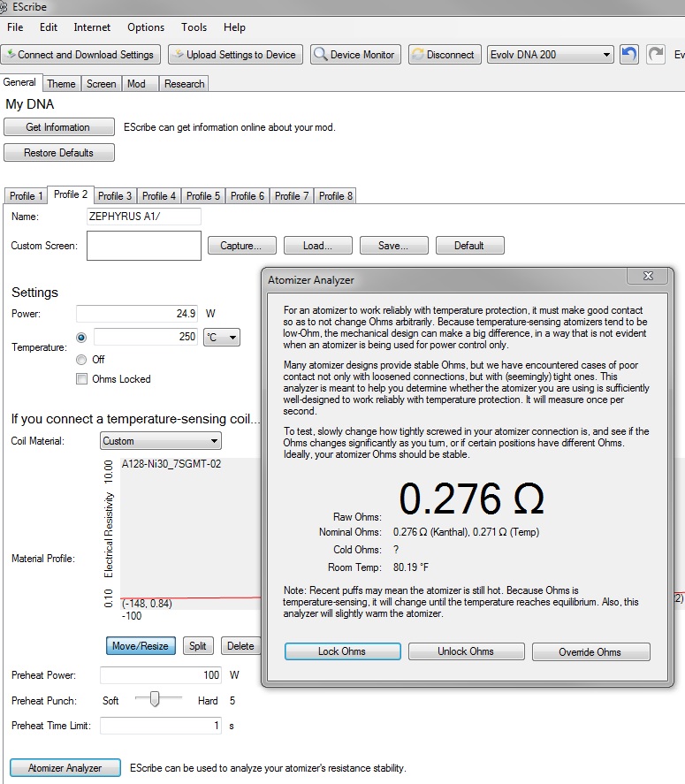685x784 pixels.
Task: Click Upload Settings to Device
Action: click(234, 54)
